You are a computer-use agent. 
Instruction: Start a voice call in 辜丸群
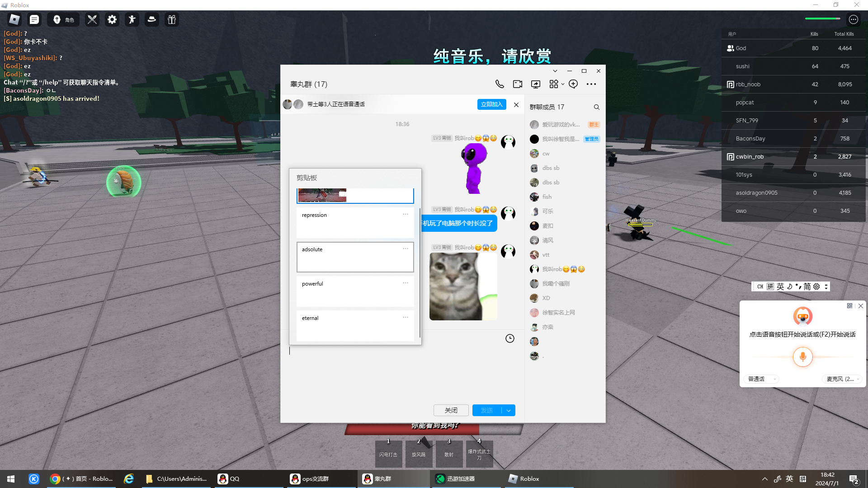500,84
